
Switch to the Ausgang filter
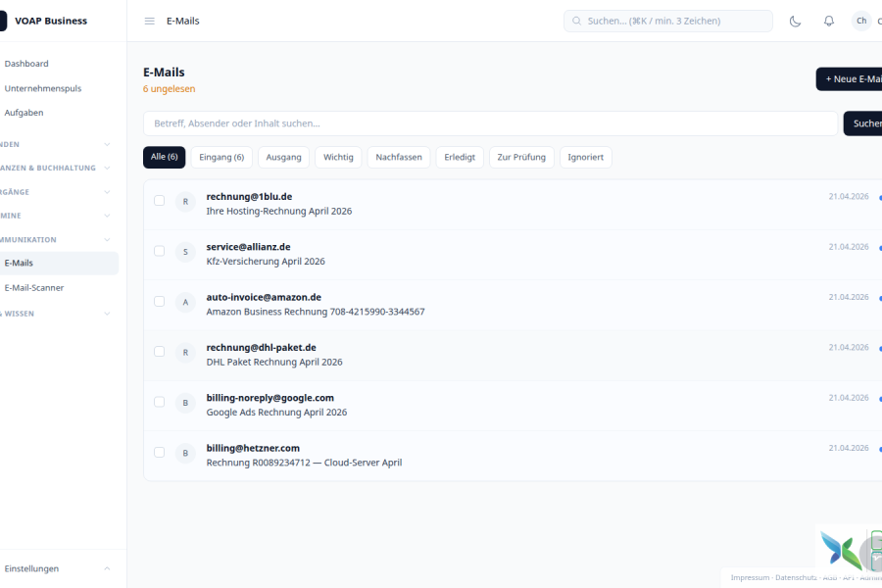point(283,157)
